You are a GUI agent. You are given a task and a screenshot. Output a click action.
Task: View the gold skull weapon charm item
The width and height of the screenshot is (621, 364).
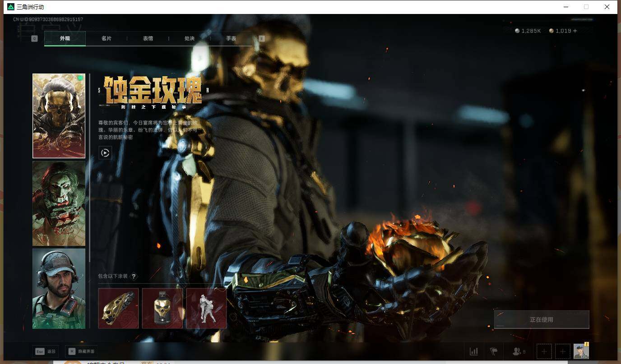coord(118,309)
